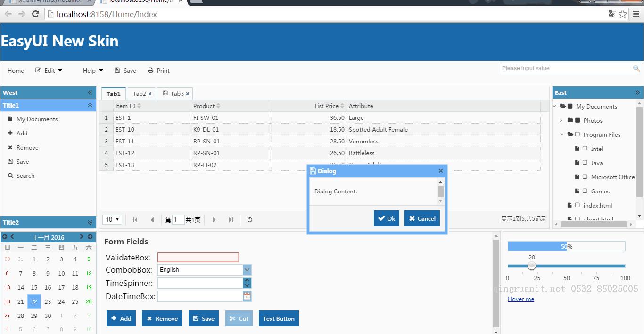Collapse the West panel
This screenshot has width=644, height=334.
pos(90,92)
